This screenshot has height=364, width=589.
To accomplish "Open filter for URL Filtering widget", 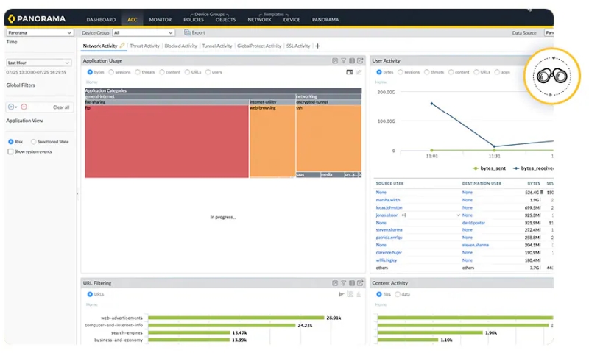I will 343,283.
